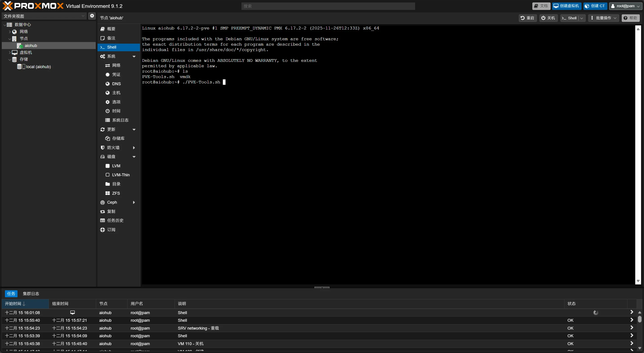Click the gear settings icon beside view selector
This screenshot has width=644, height=353.
click(x=92, y=16)
